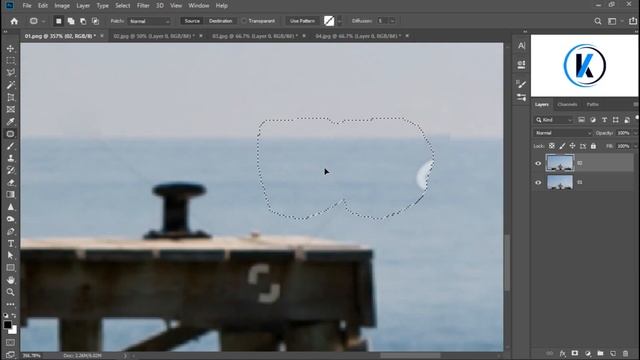640x360 pixels.
Task: Select the Rectangular Marquee tool
Action: pos(11,60)
